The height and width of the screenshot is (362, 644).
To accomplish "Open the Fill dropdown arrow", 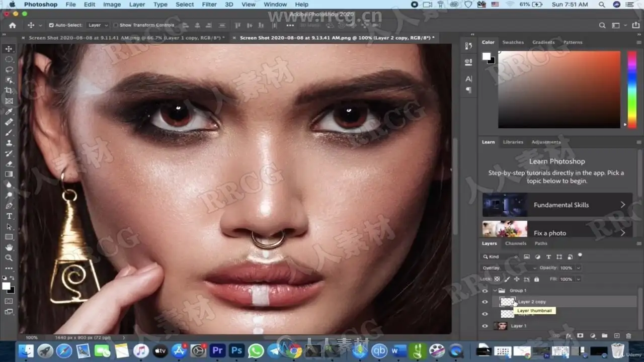I will (578, 279).
